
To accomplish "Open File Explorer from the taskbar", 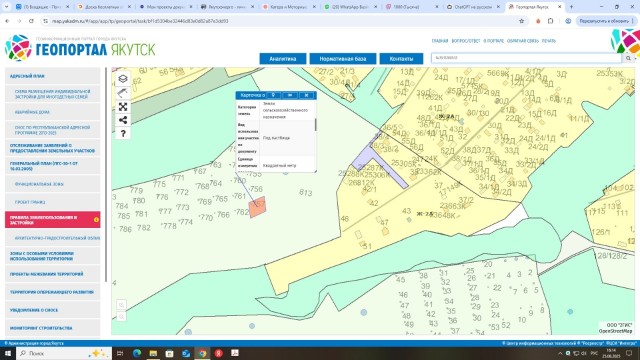I will click(153, 353).
